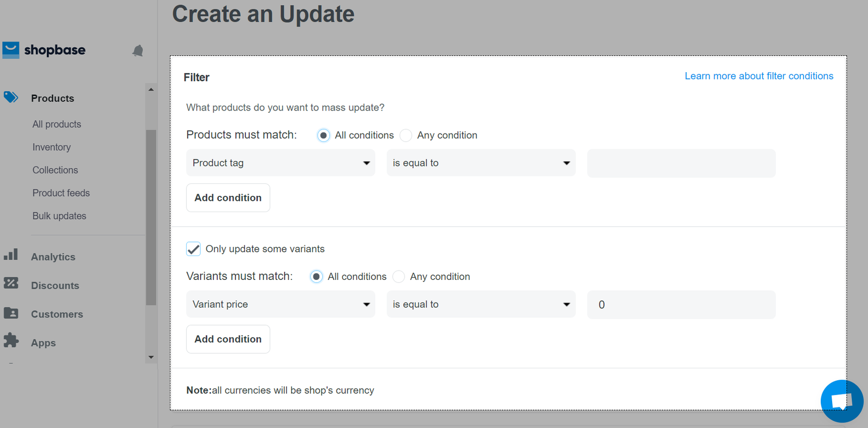Click the ShopBase logo icon
Screen dimensions: 868x428
10,50
